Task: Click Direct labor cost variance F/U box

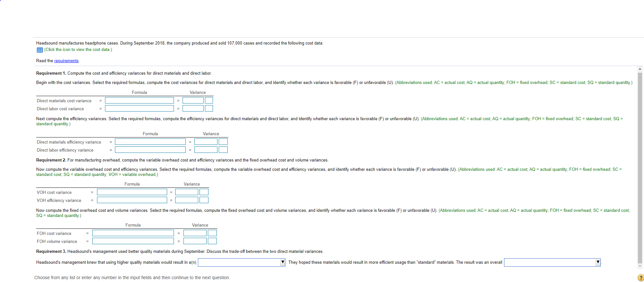Action: coord(209,109)
